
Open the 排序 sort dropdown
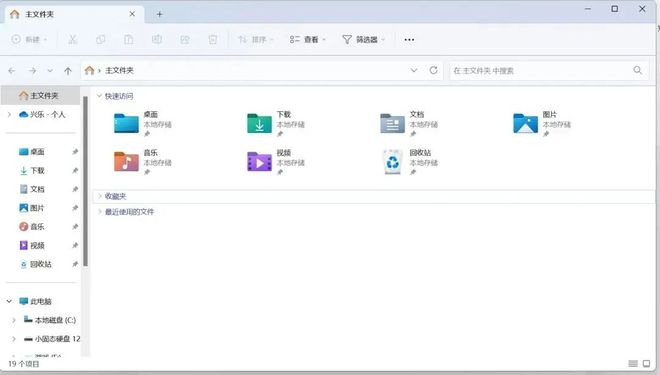[x=255, y=40]
